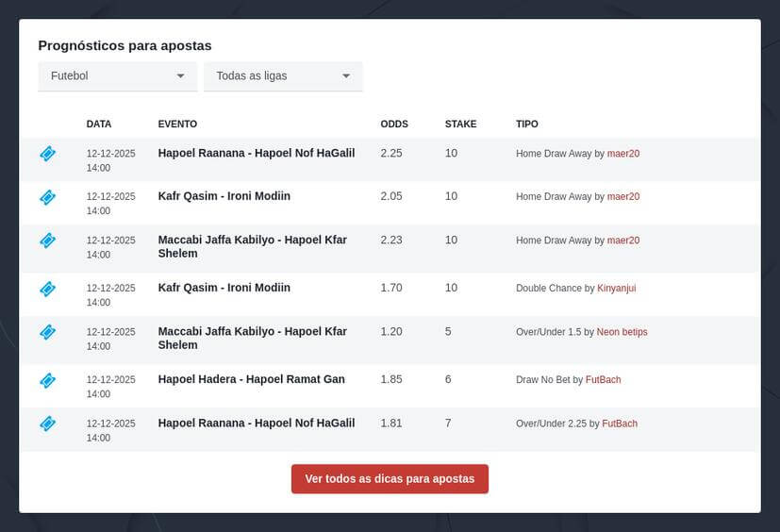Click Ver todos as dicas para apostas button
The width and height of the screenshot is (780, 532).
(390, 479)
